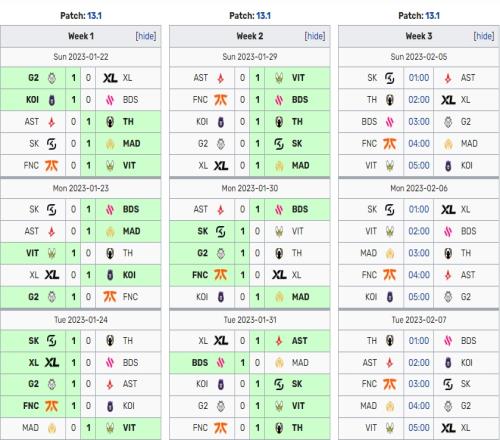The image size is (500, 440).
Task: Hide the Week 2 schedule table
Action: 315,36
